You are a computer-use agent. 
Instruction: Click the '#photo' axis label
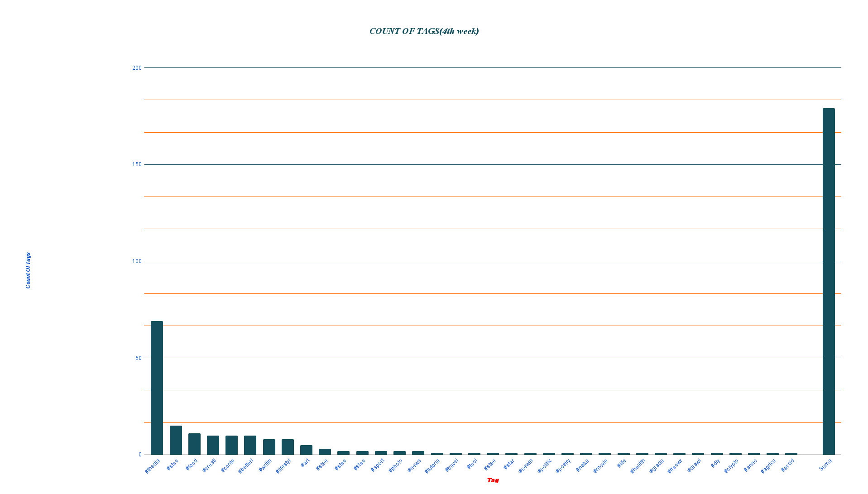pyautogui.click(x=396, y=466)
